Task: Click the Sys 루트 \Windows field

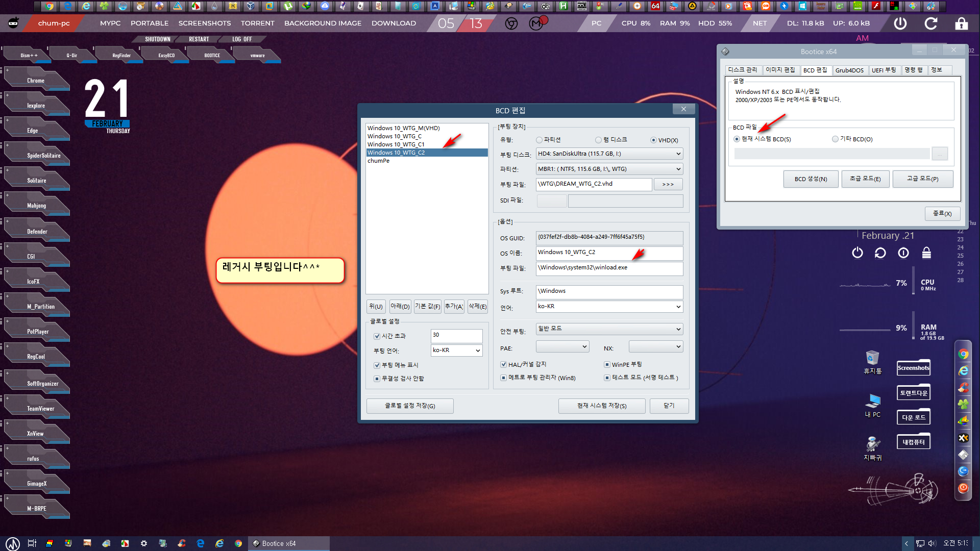Action: [609, 291]
